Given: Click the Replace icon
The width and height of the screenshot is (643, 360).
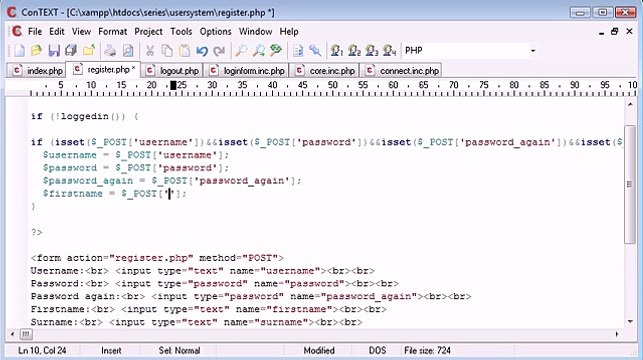Looking at the screenshot, I should click(276, 51).
